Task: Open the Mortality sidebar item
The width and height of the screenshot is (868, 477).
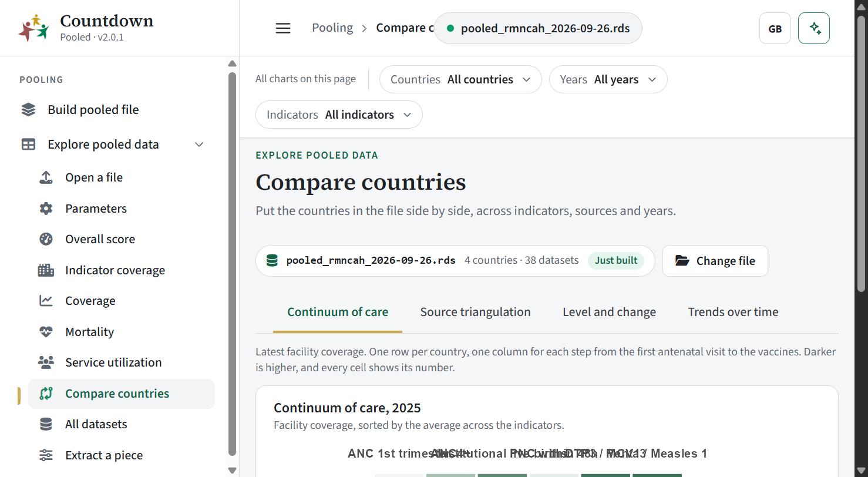Action: click(122, 332)
